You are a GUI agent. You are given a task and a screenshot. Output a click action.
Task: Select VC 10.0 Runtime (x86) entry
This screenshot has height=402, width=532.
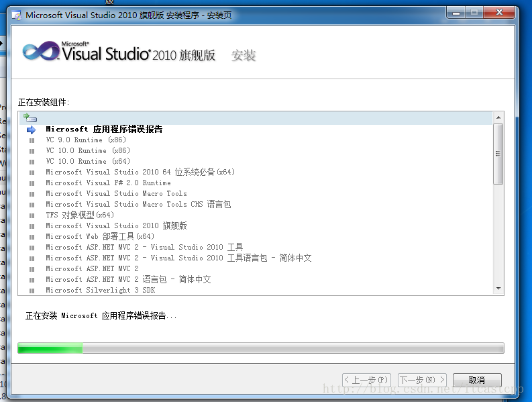[x=88, y=151]
